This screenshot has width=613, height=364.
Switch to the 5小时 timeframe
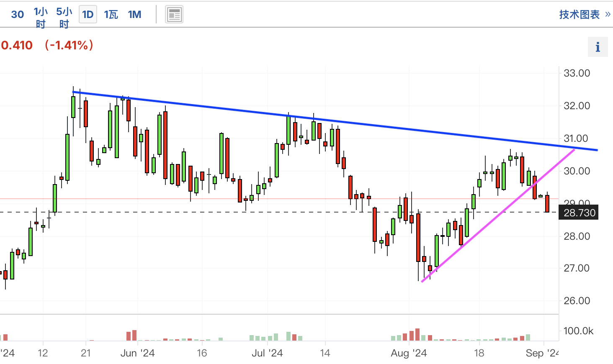tap(64, 18)
